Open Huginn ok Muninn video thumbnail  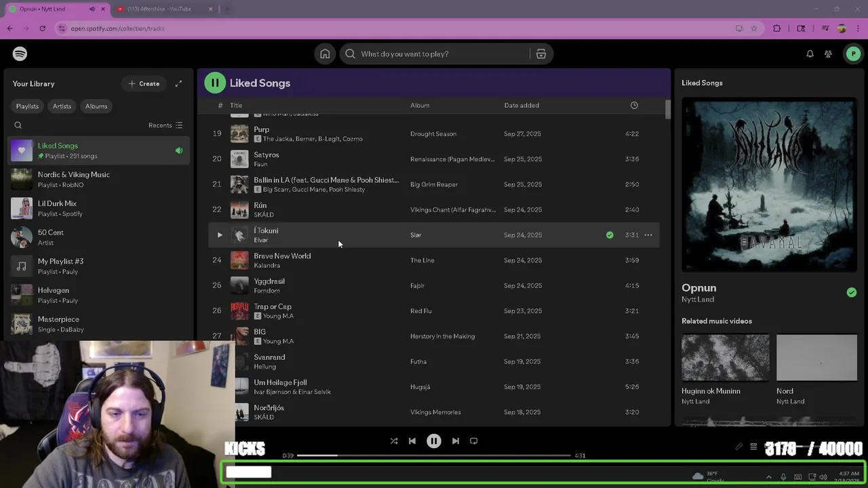pos(725,358)
